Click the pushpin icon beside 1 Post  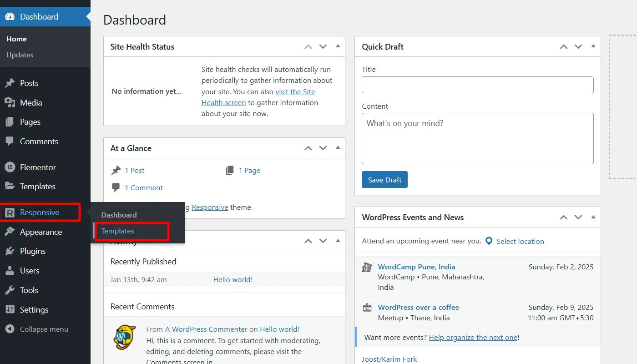(x=116, y=171)
